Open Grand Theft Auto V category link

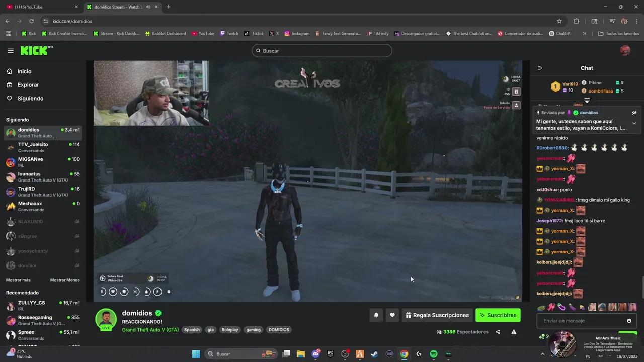pyautogui.click(x=150, y=330)
